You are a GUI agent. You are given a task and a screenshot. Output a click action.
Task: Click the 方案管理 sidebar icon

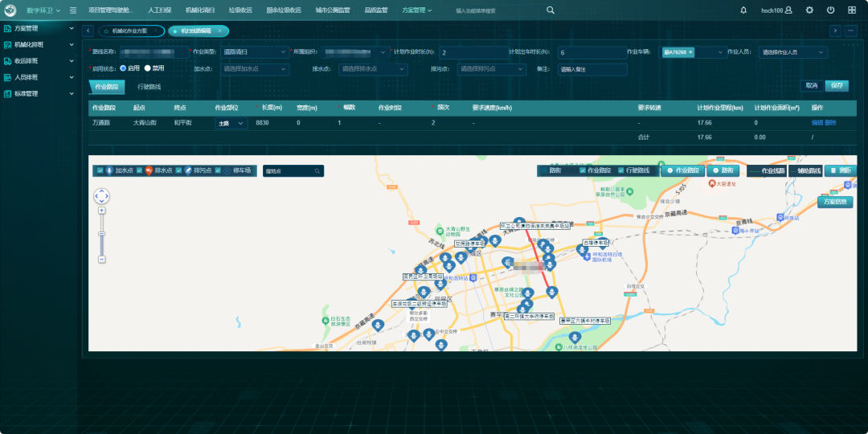tap(8, 28)
